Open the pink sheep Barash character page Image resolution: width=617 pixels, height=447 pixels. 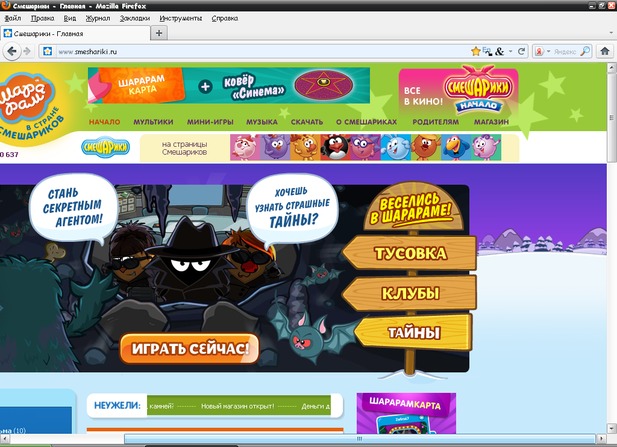[x=486, y=147]
